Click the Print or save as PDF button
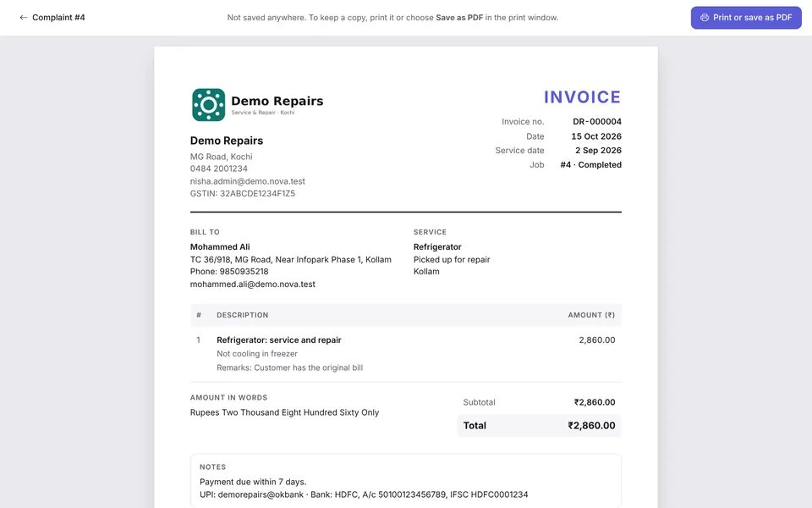 tap(746, 18)
